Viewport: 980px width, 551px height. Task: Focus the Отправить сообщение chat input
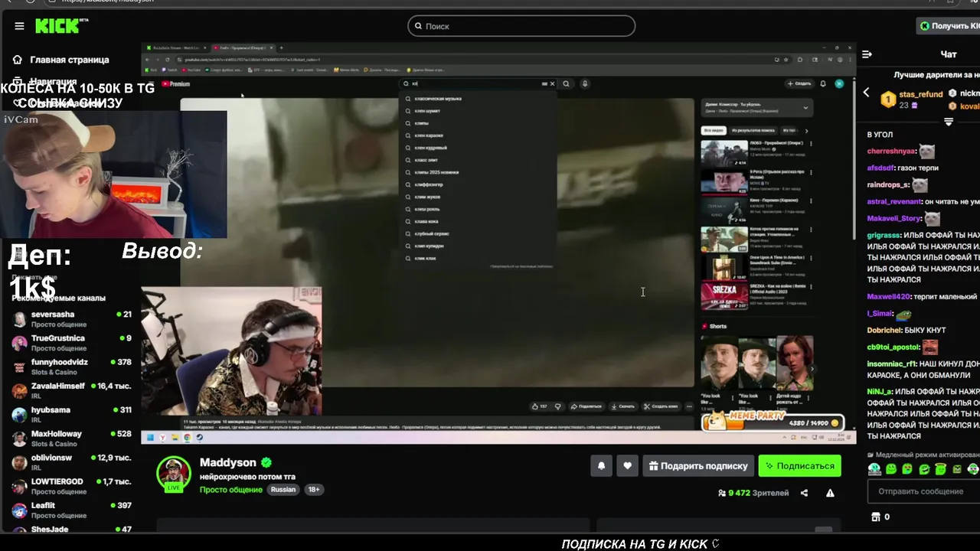[923, 491]
